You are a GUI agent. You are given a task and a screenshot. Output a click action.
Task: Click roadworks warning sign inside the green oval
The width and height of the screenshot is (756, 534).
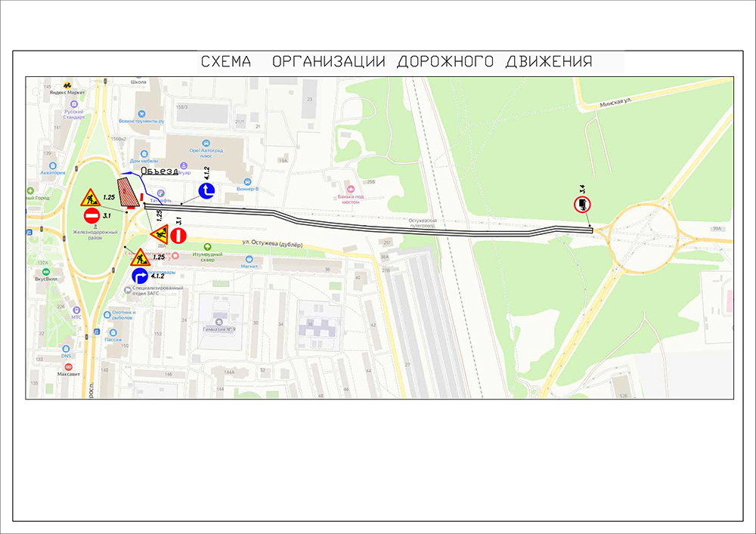91,199
